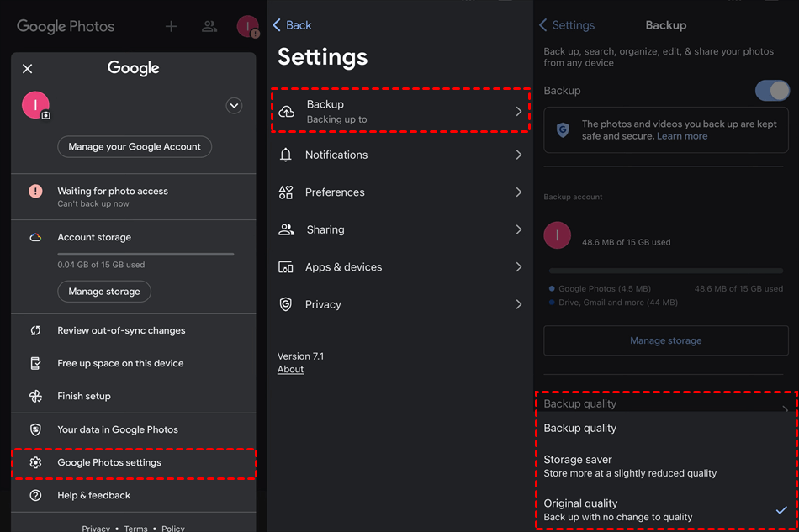Screen dimensions: 799x532
Task: Click the '48.6 MB of 15 GB used' text beside avatar
Action: [x=627, y=242]
